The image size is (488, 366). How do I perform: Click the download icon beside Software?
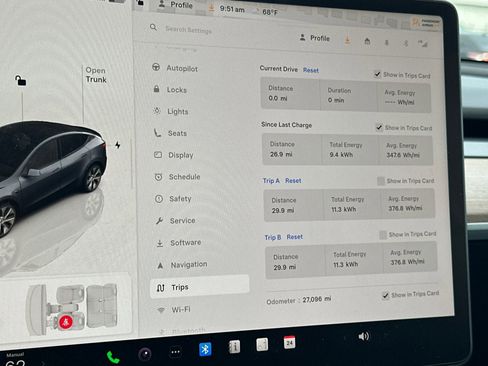(x=160, y=243)
